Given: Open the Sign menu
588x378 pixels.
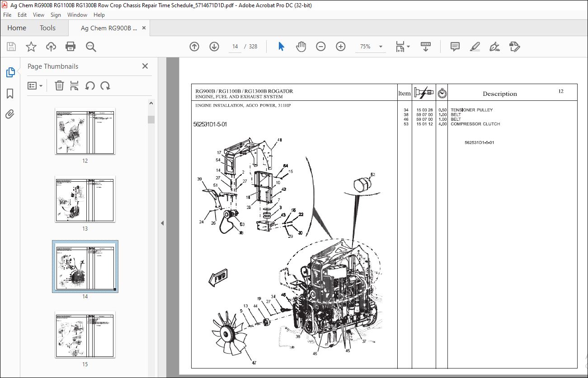Looking at the screenshot, I should click(56, 15).
